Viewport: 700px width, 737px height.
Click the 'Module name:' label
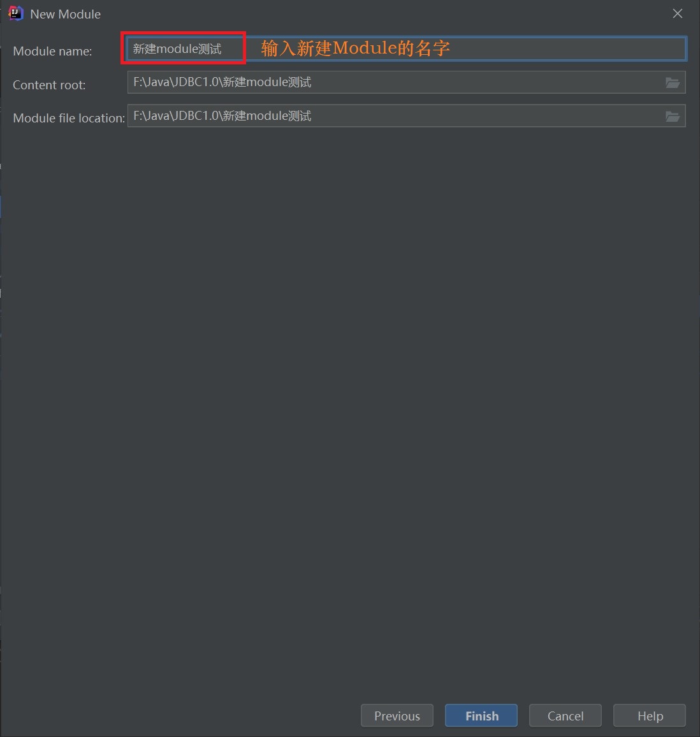point(53,51)
